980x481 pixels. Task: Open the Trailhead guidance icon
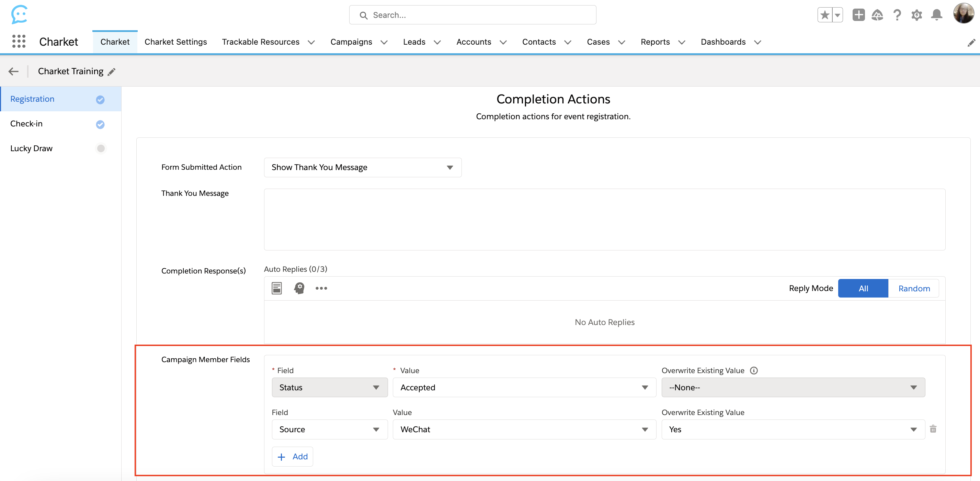877,15
